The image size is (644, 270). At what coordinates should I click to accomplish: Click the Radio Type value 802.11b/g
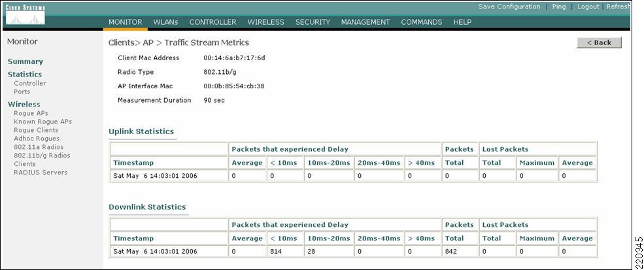pyautogui.click(x=220, y=72)
